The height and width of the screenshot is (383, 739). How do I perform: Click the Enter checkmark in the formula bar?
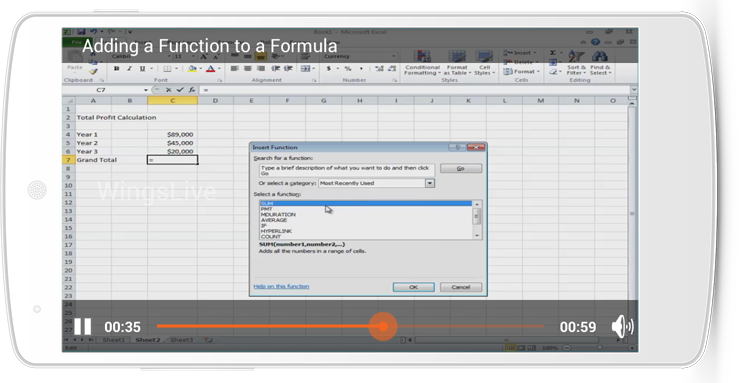tap(180, 90)
